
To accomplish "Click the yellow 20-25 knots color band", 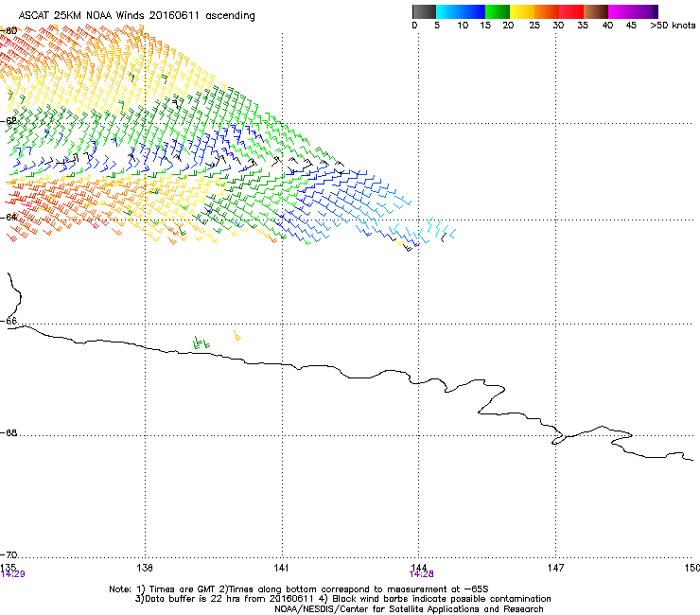I will [x=522, y=11].
